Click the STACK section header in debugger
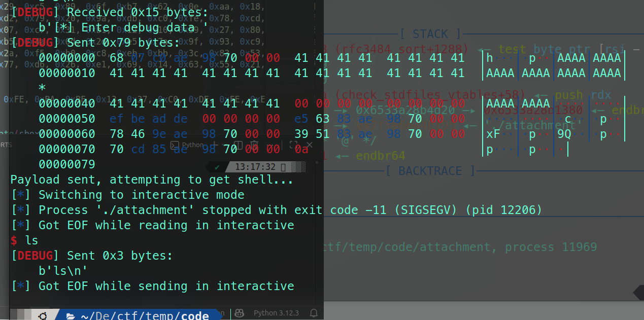Viewport: 644px width, 320px height. pos(430,34)
